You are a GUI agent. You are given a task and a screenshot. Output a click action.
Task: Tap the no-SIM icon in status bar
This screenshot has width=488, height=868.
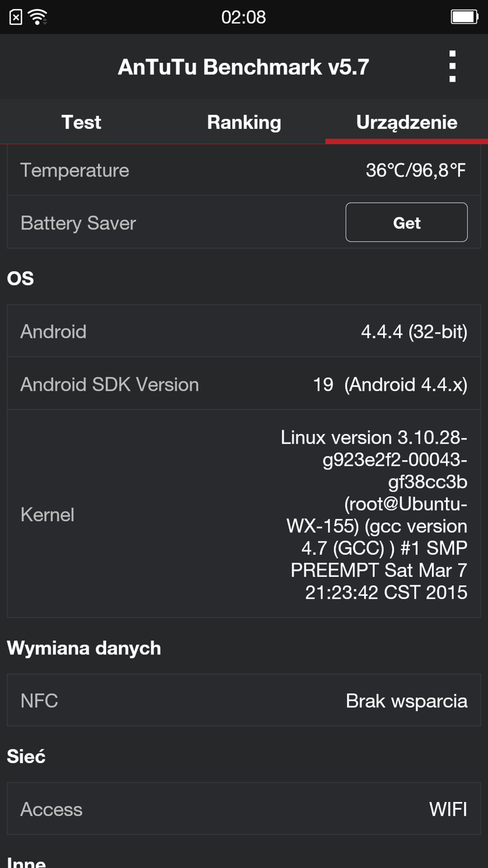(16, 17)
